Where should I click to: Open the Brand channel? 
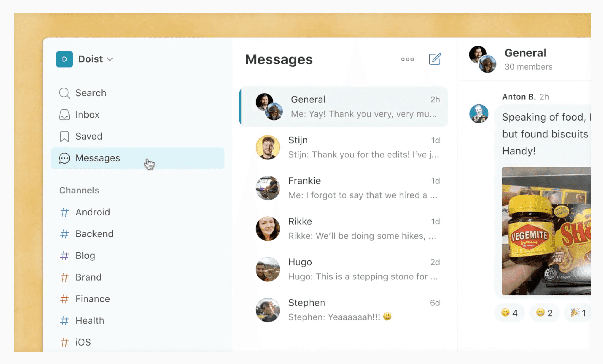(138, 277)
